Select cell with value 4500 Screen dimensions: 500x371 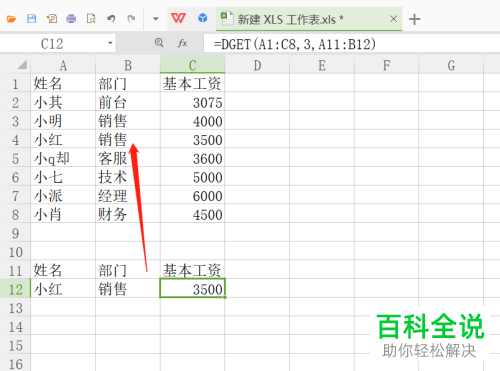point(193,214)
